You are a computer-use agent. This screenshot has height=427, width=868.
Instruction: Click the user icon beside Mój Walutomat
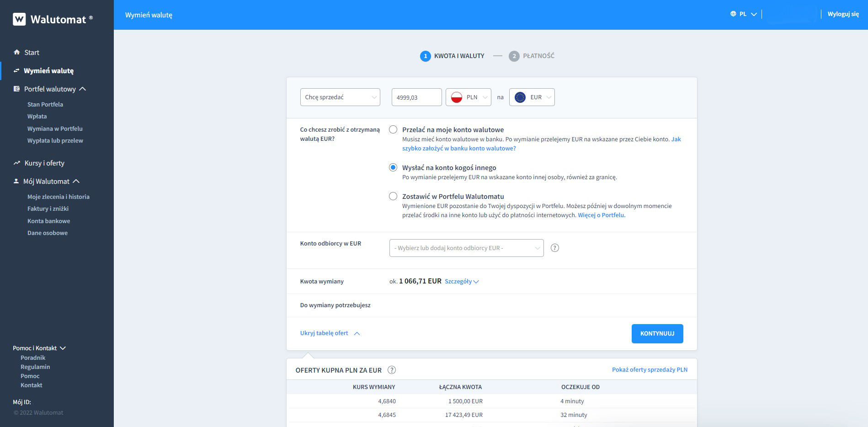[16, 181]
